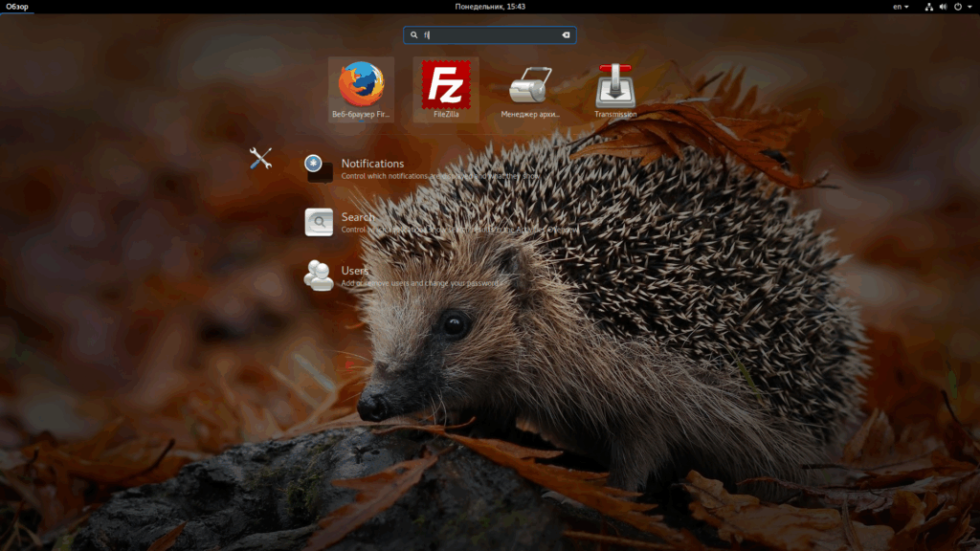This screenshot has width=980, height=551.
Task: Click the Notifications description text
Action: click(441, 176)
